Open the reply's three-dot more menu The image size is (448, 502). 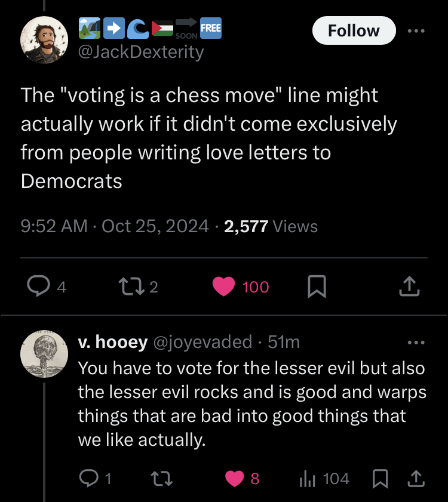416,343
